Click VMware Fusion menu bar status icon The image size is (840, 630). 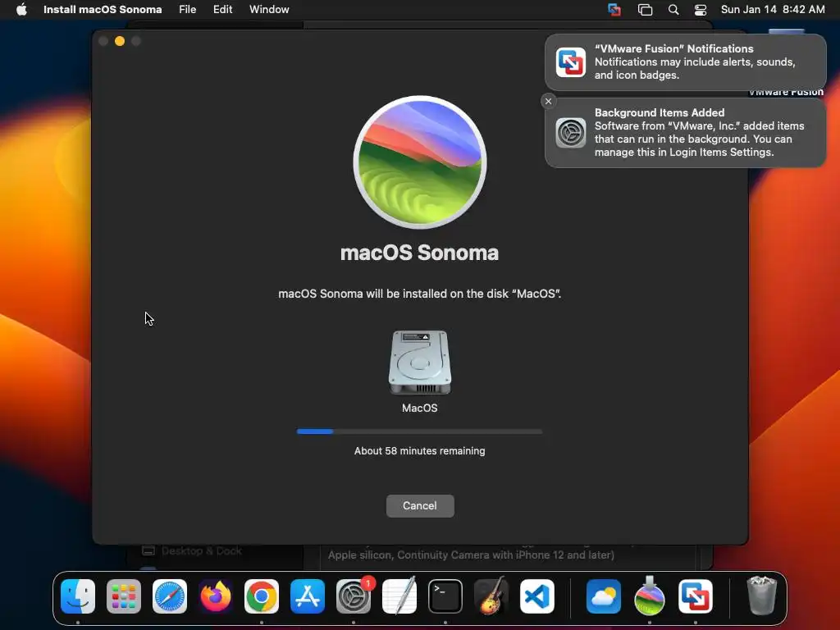[614, 10]
